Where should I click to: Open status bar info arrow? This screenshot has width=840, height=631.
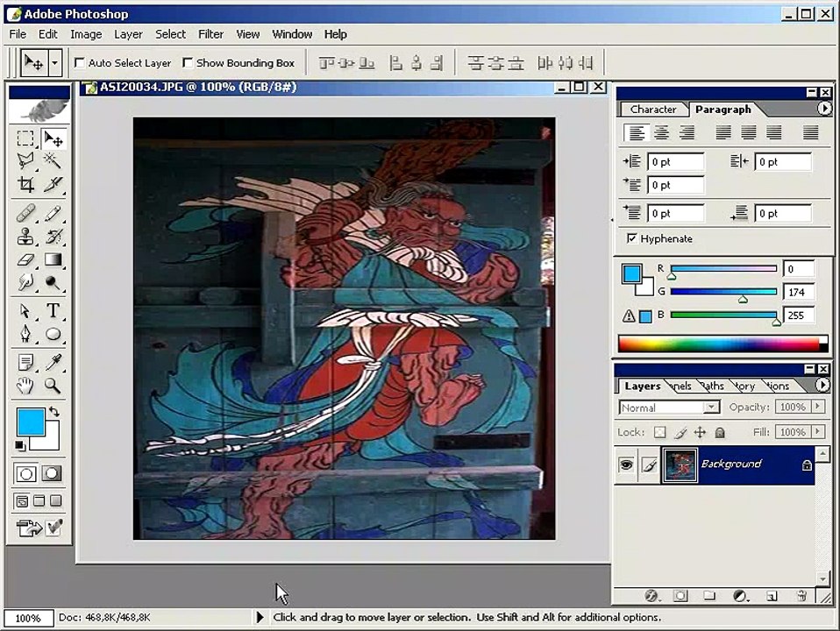pos(260,617)
